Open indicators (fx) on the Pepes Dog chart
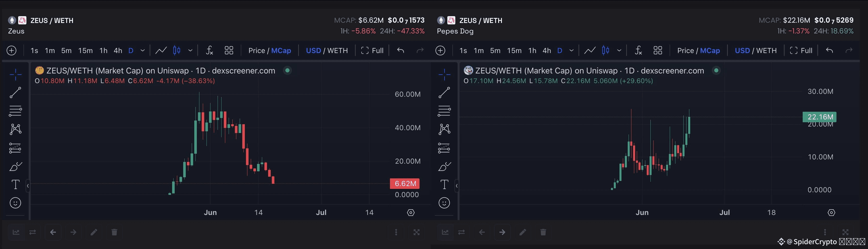This screenshot has height=249, width=868. click(x=638, y=50)
